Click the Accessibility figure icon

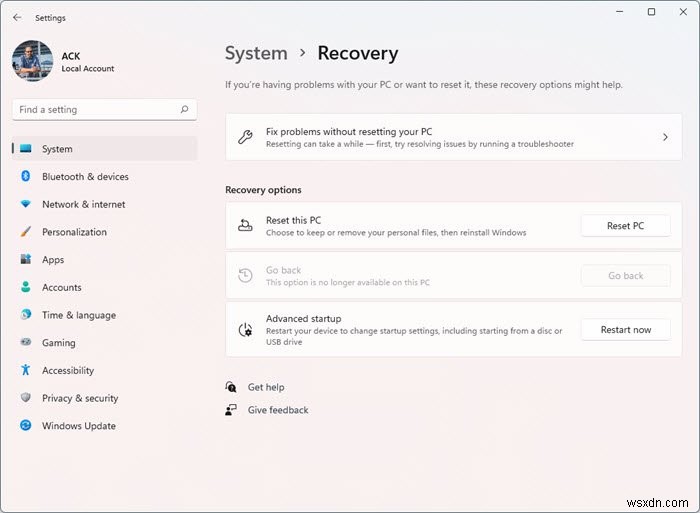[x=26, y=370]
